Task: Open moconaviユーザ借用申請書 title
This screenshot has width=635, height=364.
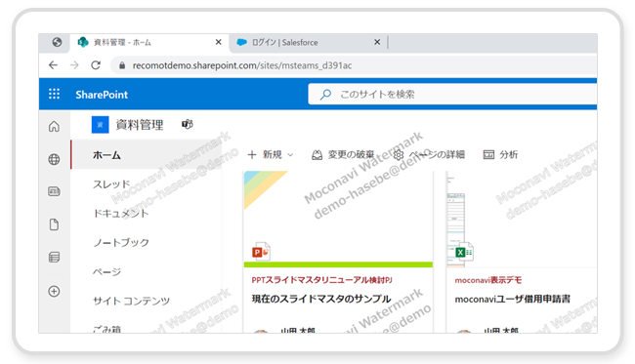Action: (x=512, y=299)
